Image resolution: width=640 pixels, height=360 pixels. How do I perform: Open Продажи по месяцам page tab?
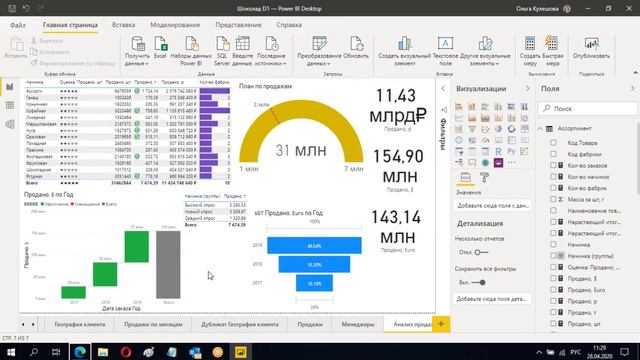click(153, 324)
